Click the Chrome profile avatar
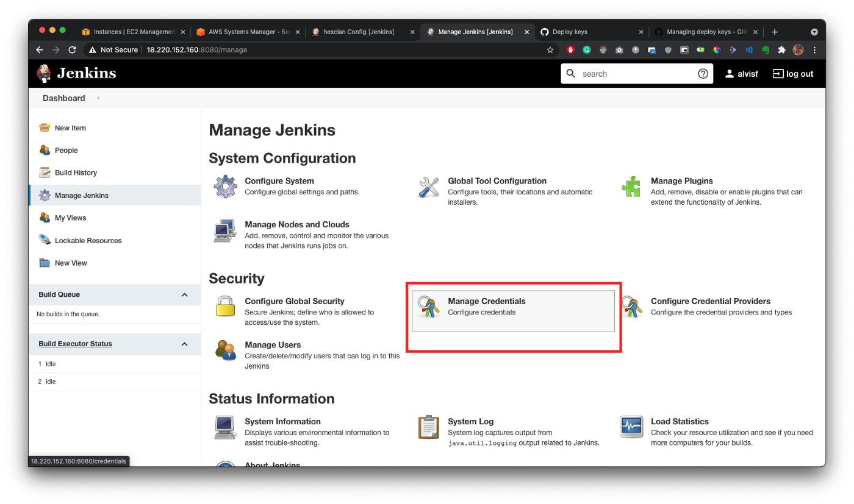 798,50
